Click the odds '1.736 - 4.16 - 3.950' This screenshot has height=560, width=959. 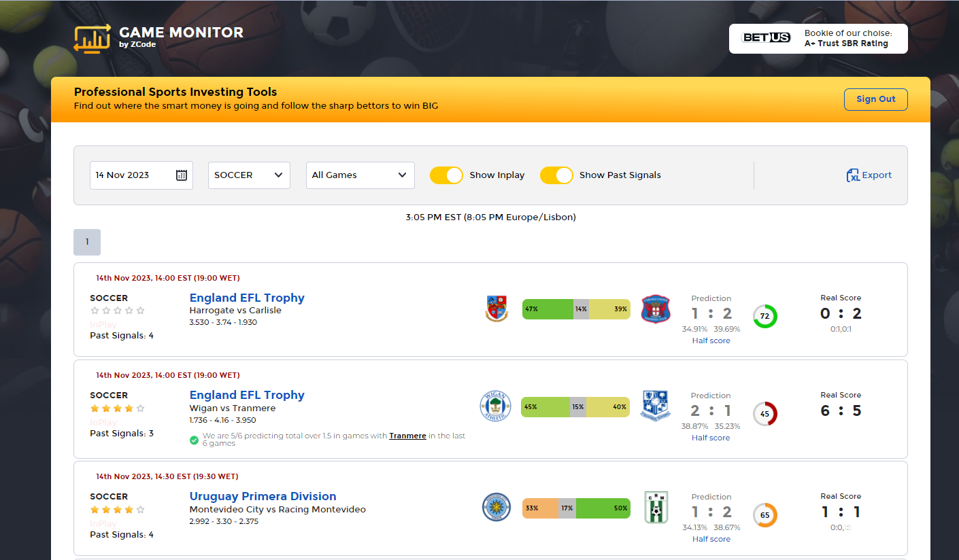tap(223, 420)
